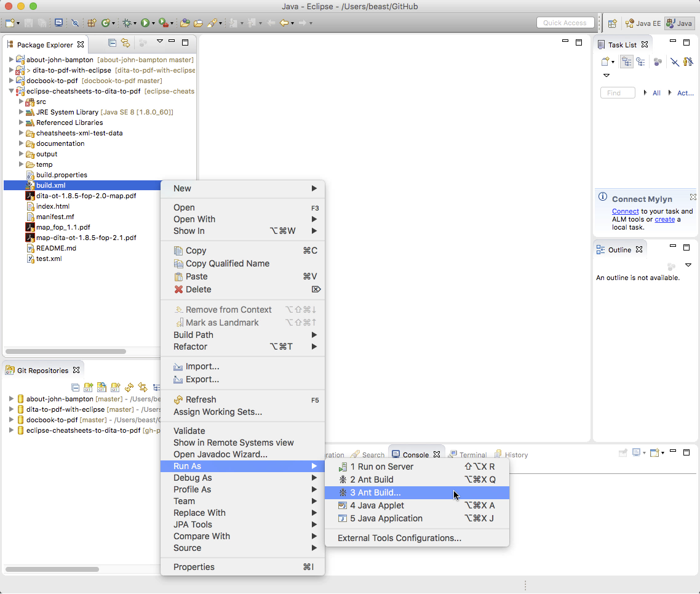Toggle Hide Completed Tasks in Task List
The image size is (700, 594).
[x=675, y=62]
